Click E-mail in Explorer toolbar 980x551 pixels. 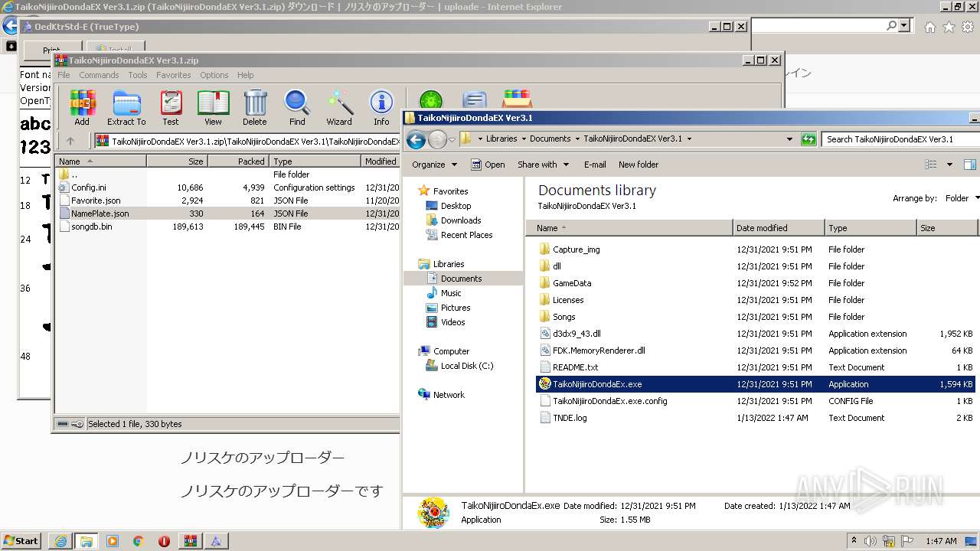595,165
